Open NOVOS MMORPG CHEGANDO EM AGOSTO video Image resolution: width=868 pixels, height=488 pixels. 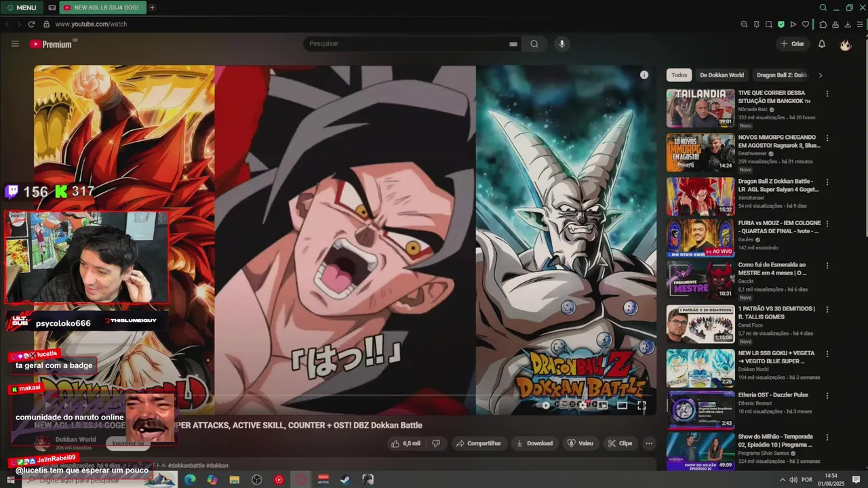tap(778, 141)
